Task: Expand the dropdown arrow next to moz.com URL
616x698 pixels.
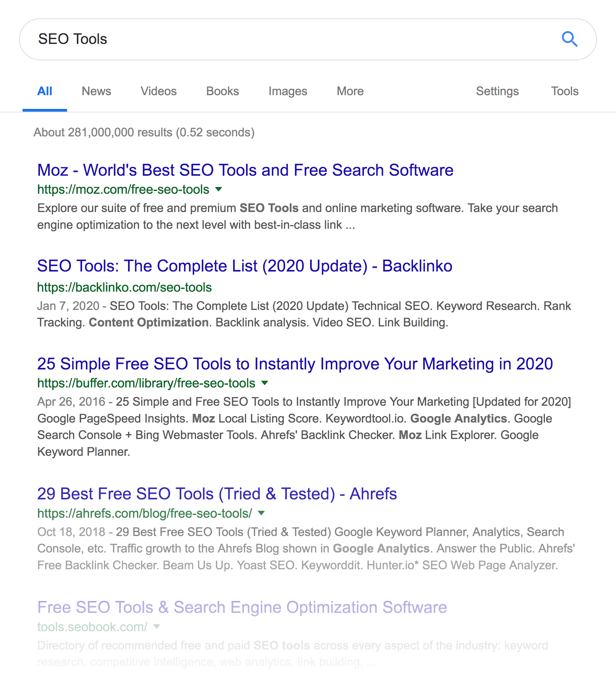Action: click(x=219, y=189)
